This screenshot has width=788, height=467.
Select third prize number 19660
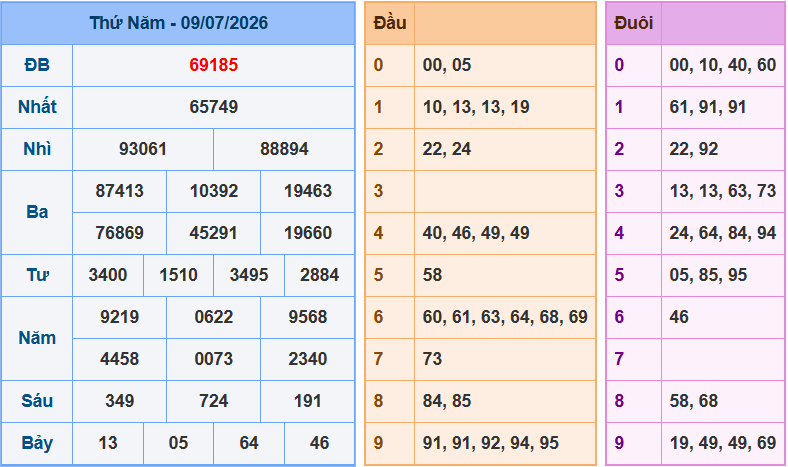(308, 233)
